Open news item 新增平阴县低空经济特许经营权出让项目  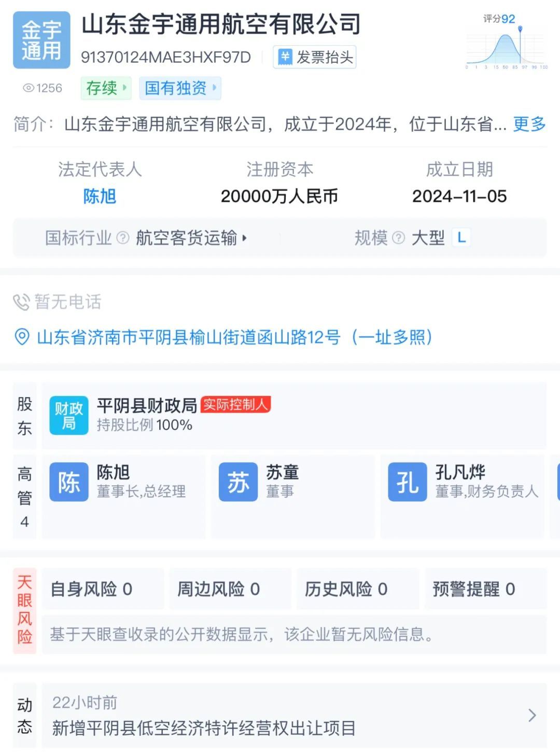(x=204, y=728)
